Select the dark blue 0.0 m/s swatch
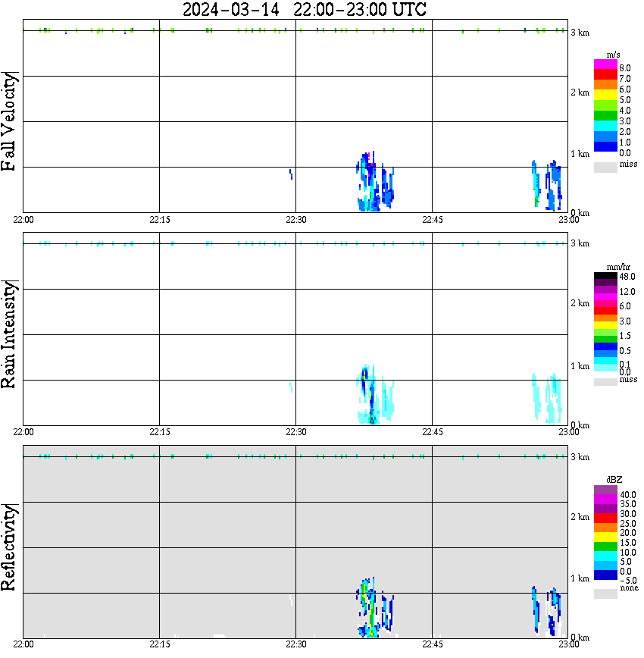This screenshot has width=644, height=658. pyautogui.click(x=605, y=147)
